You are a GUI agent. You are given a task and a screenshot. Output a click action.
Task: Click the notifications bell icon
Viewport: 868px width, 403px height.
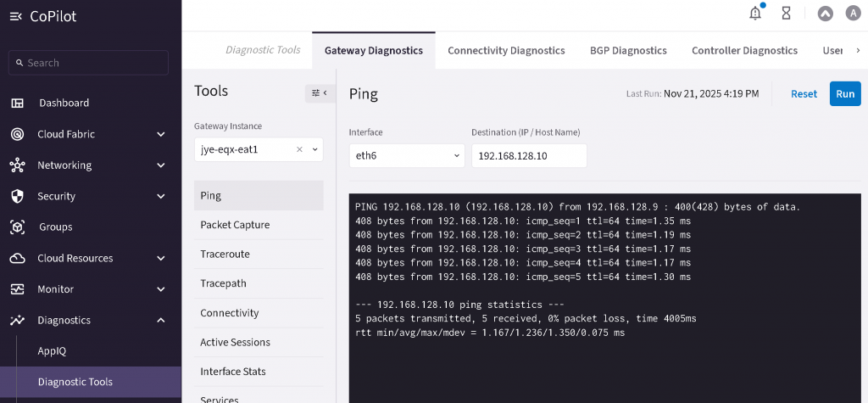coord(755,13)
